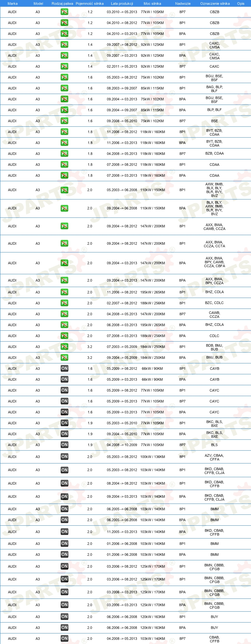Image resolution: width=251 pixels, height=644 pixels.
Task: Click the Model column header
Action: click(x=38, y=4)
